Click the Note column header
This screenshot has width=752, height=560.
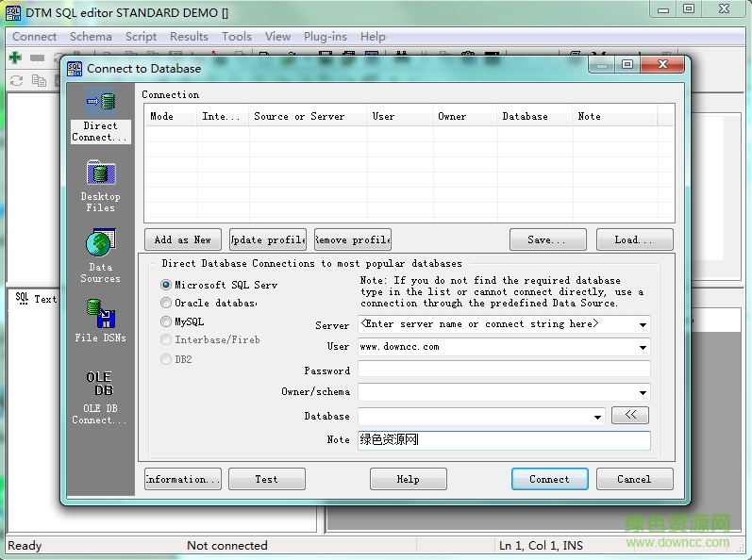615,116
